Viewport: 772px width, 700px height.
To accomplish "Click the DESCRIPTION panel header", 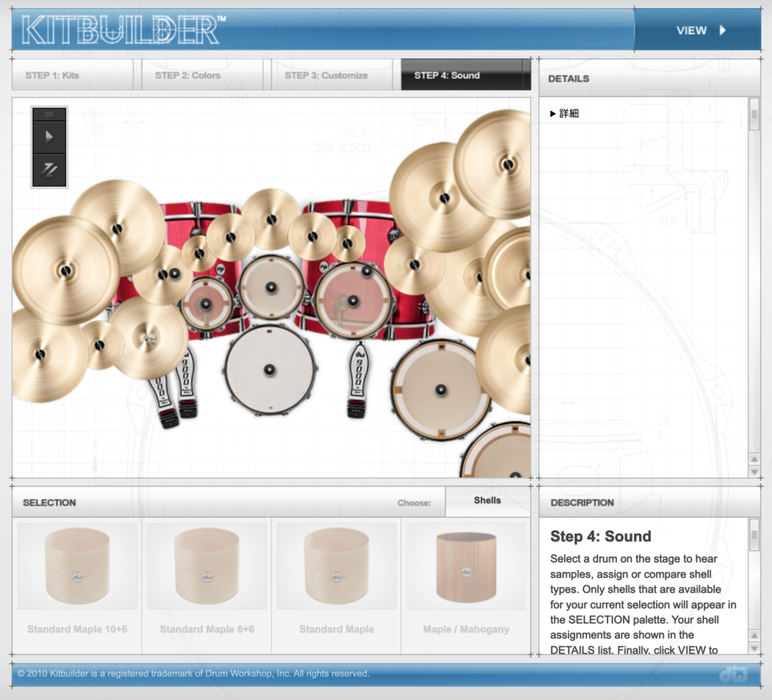I will pos(650,502).
